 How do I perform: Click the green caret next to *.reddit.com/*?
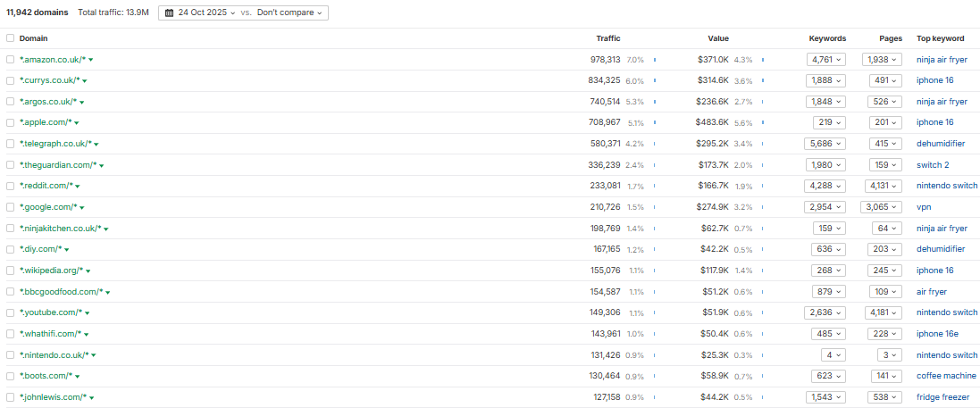coord(78,187)
